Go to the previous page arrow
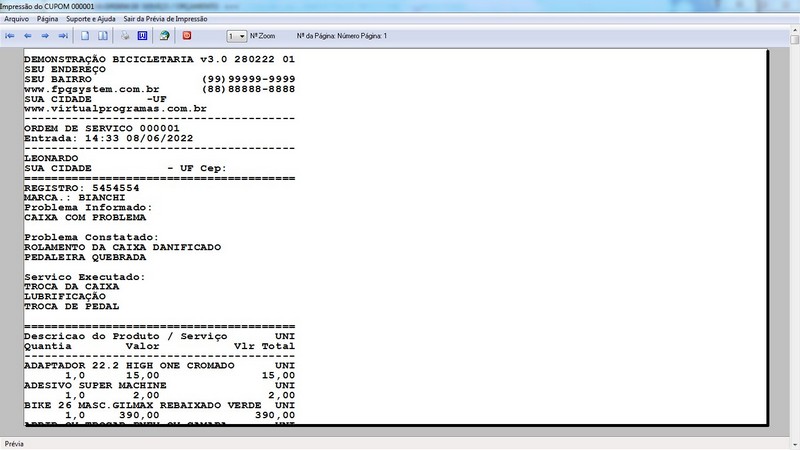The height and width of the screenshot is (450, 800). [28, 36]
